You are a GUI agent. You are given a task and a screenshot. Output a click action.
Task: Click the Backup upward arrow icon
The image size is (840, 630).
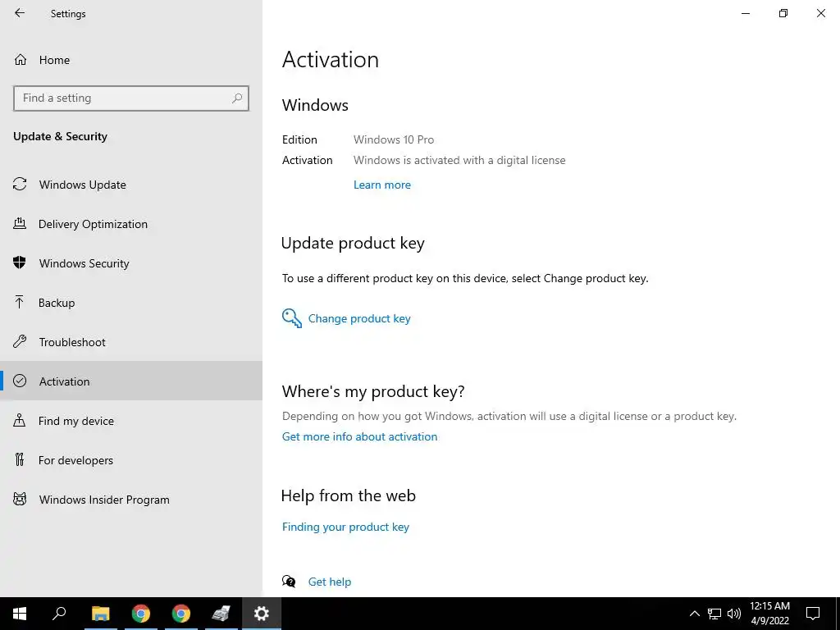coord(20,302)
